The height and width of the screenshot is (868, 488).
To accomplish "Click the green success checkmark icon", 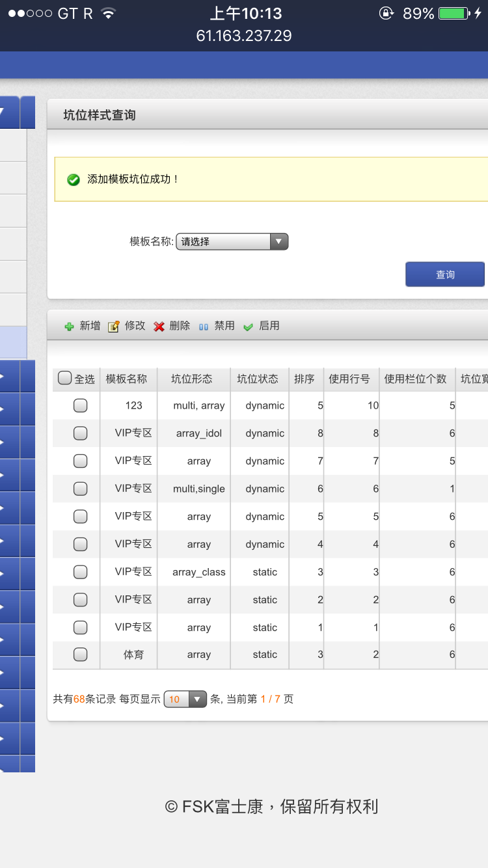I will click(x=74, y=179).
